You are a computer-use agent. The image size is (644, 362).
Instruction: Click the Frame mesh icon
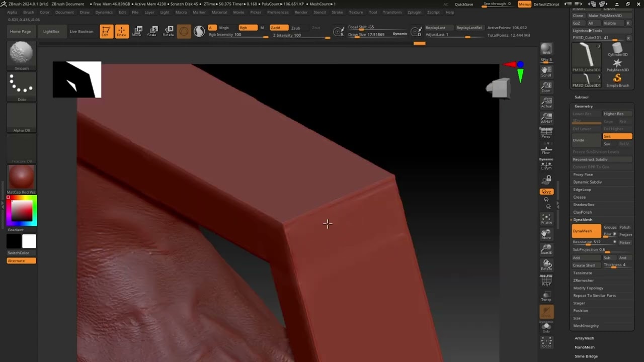pyautogui.click(x=546, y=219)
